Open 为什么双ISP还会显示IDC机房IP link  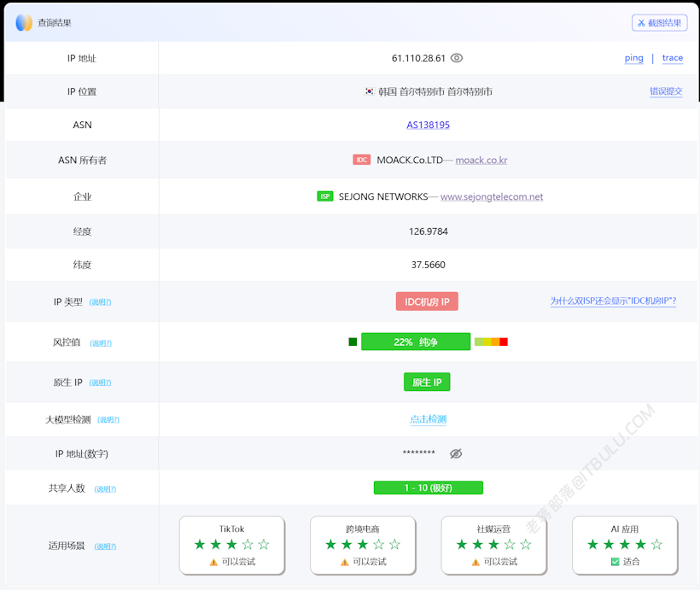click(x=613, y=301)
